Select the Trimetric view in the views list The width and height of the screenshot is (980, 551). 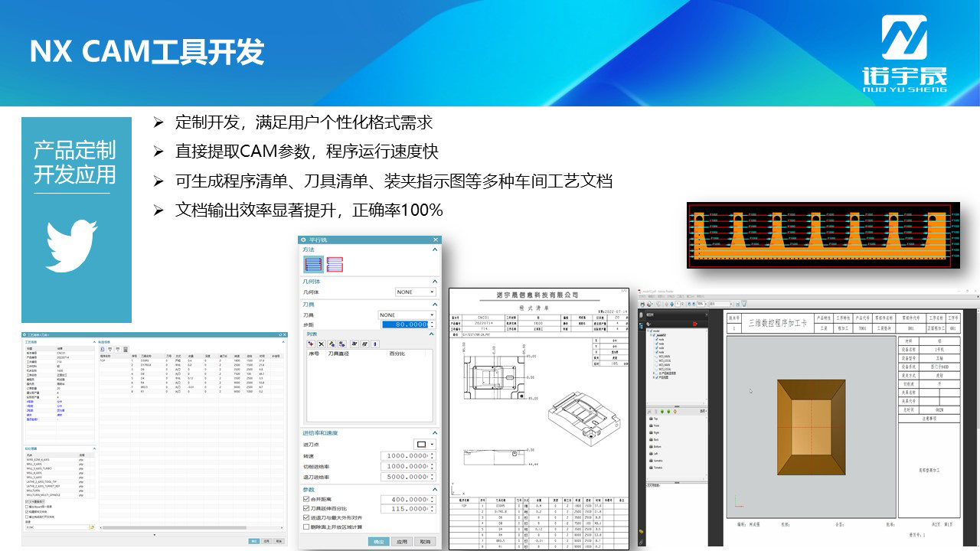point(656,468)
